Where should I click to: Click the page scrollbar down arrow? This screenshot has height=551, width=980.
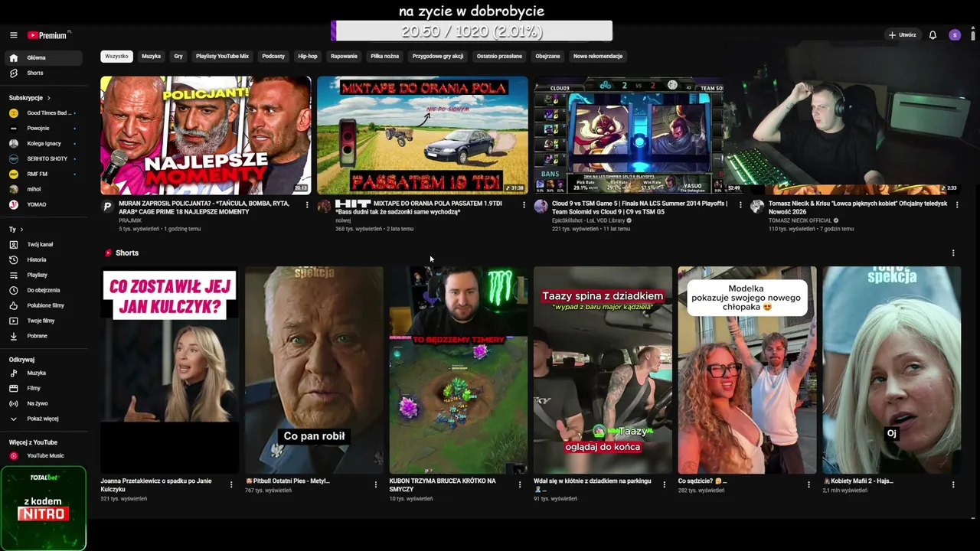point(973,518)
